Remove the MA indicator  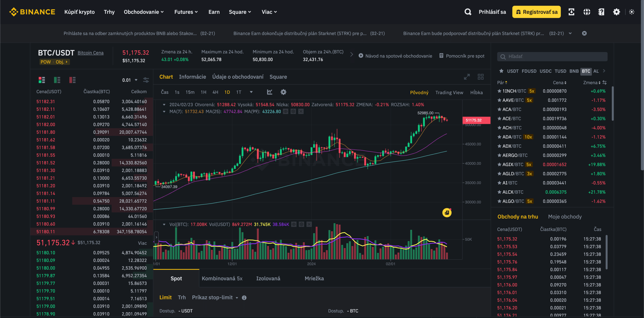point(301,111)
